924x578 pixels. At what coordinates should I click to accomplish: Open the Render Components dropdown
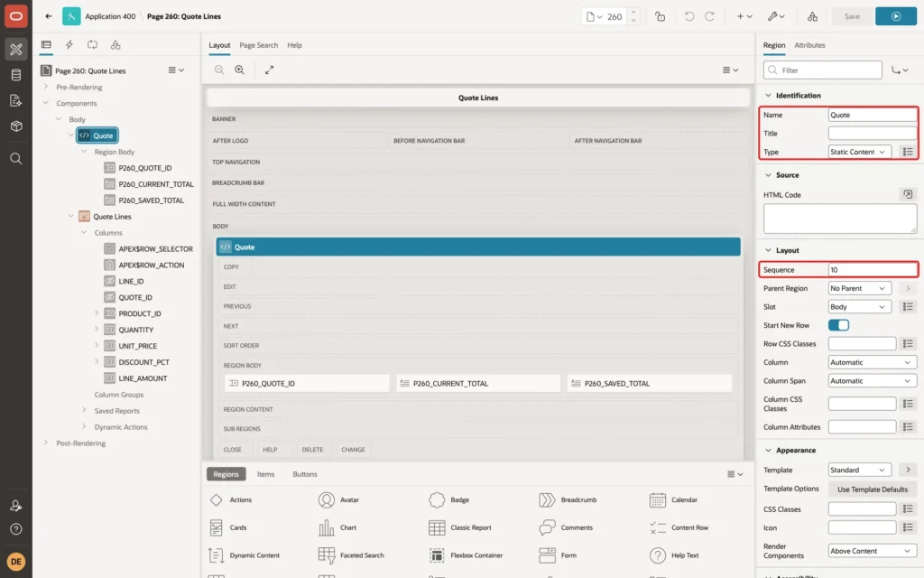[x=873, y=551]
